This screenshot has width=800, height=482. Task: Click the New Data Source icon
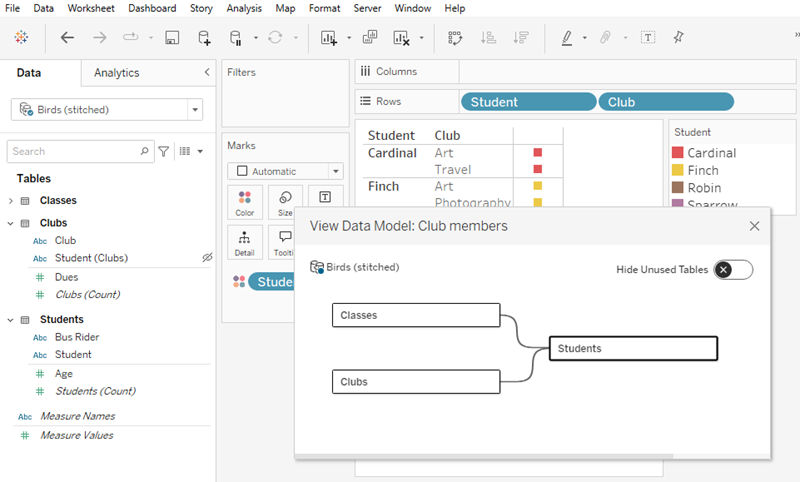(x=204, y=38)
